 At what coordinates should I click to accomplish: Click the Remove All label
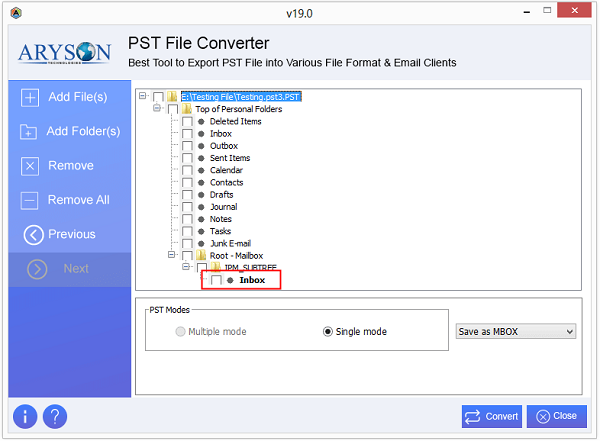(78, 200)
